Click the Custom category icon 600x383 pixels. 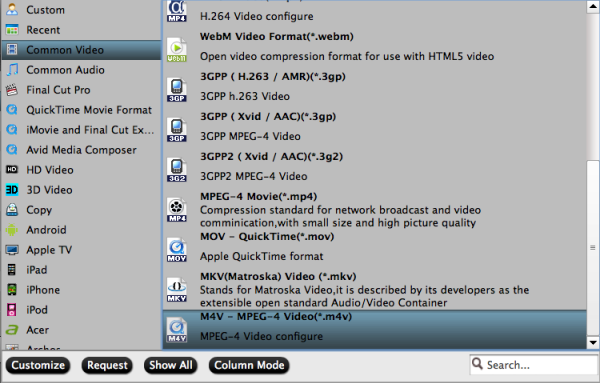tap(12, 10)
